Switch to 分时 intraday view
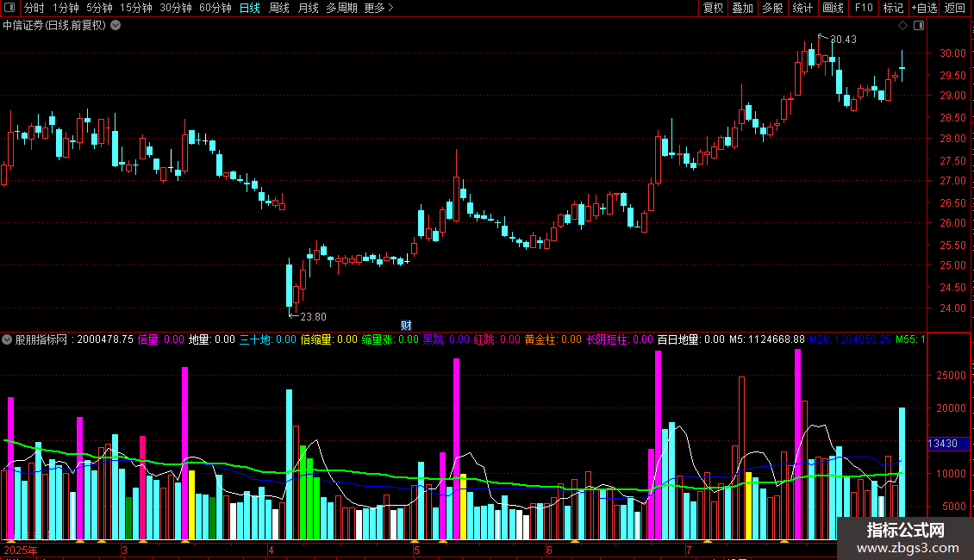The image size is (974, 560). coord(34,8)
